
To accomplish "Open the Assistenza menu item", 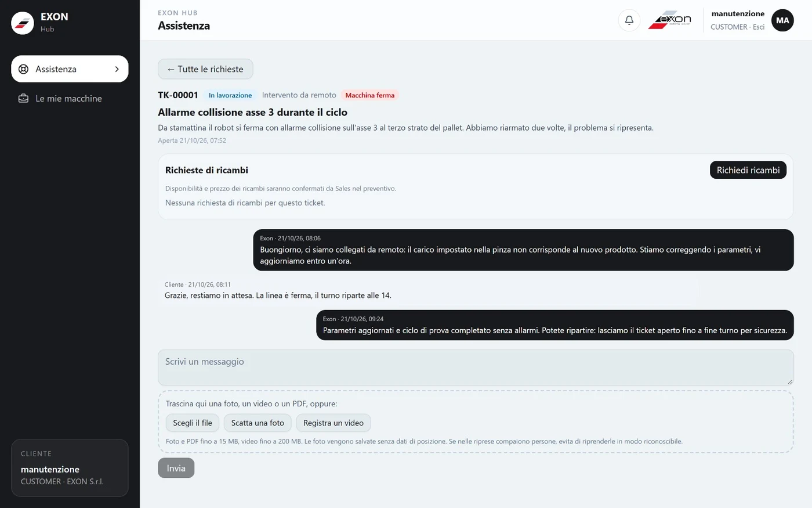I will 70,69.
